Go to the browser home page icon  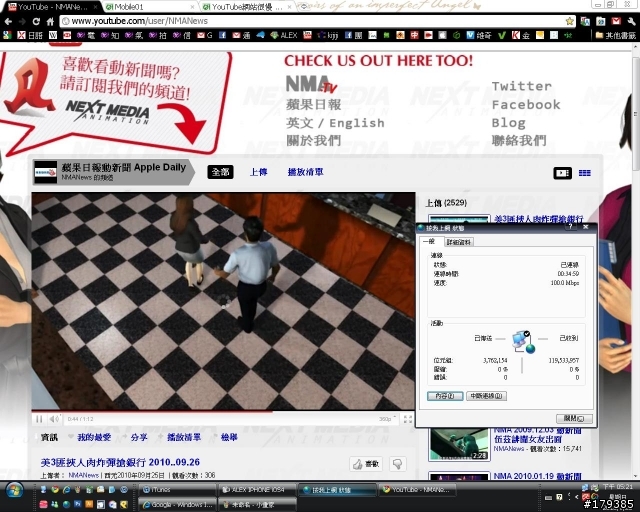click(50, 21)
